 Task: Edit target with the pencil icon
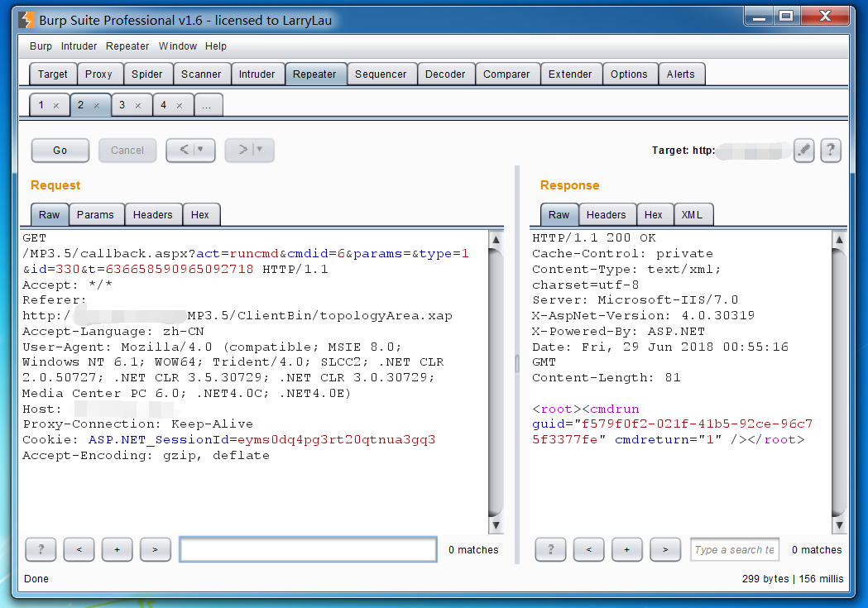(x=803, y=150)
